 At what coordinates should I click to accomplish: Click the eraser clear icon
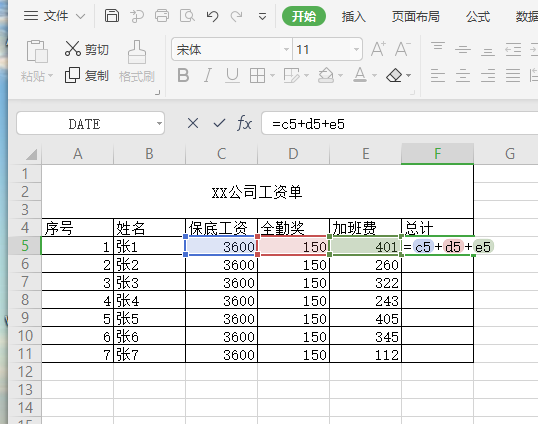click(394, 75)
